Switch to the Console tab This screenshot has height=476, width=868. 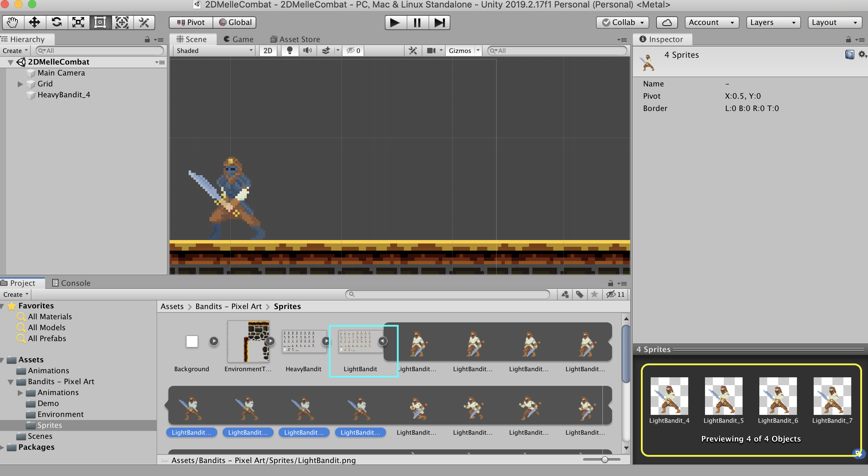pos(71,283)
